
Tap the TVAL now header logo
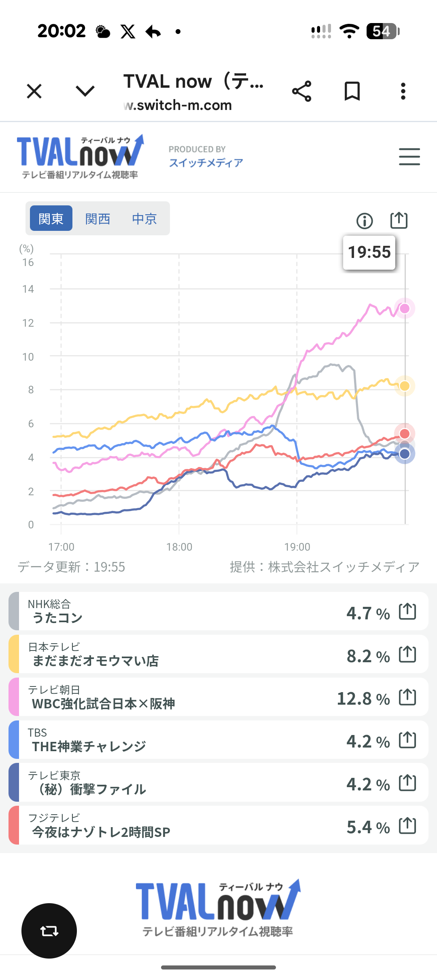[80, 157]
